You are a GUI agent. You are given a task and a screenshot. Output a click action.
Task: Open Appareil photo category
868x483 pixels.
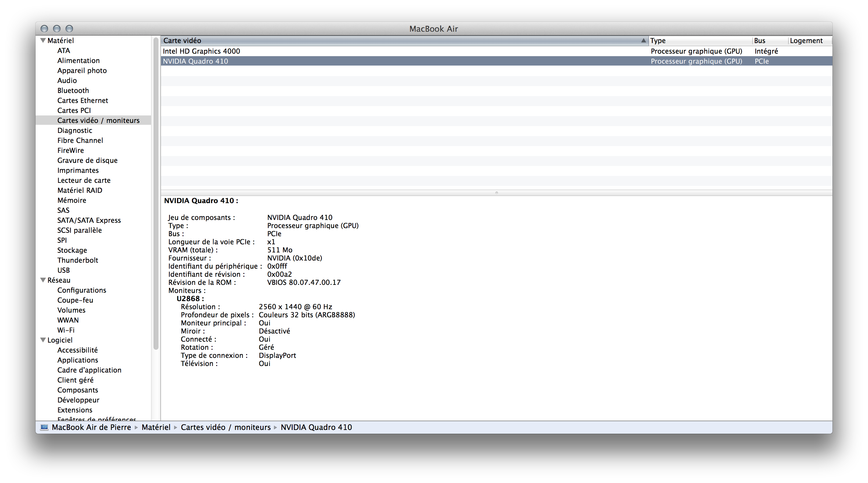pyautogui.click(x=82, y=71)
